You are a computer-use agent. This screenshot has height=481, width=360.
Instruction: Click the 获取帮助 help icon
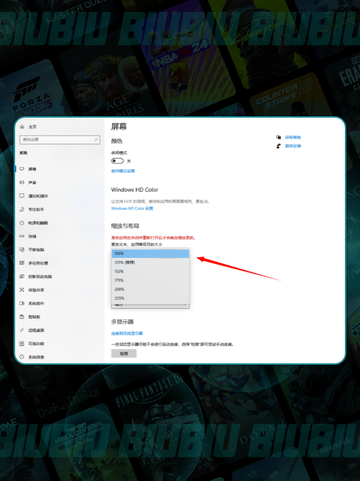278,137
